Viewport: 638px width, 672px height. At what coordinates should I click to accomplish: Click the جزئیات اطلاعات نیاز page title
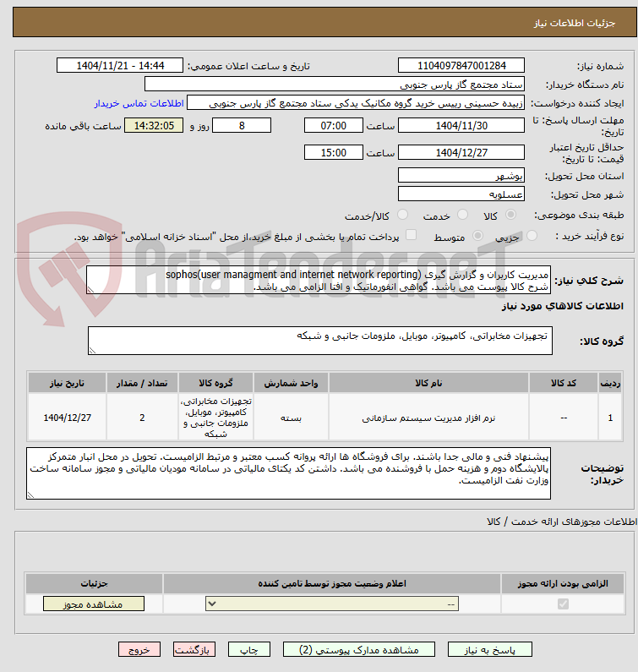pyautogui.click(x=575, y=23)
